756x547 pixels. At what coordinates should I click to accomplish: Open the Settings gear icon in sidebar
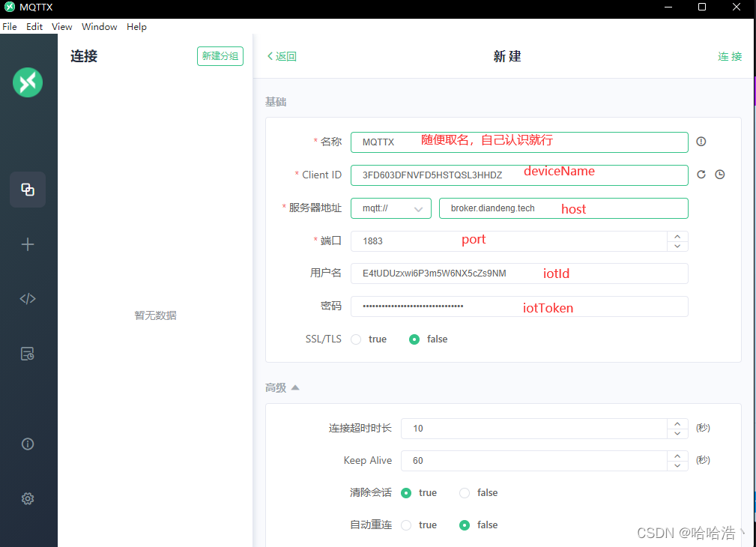point(28,498)
